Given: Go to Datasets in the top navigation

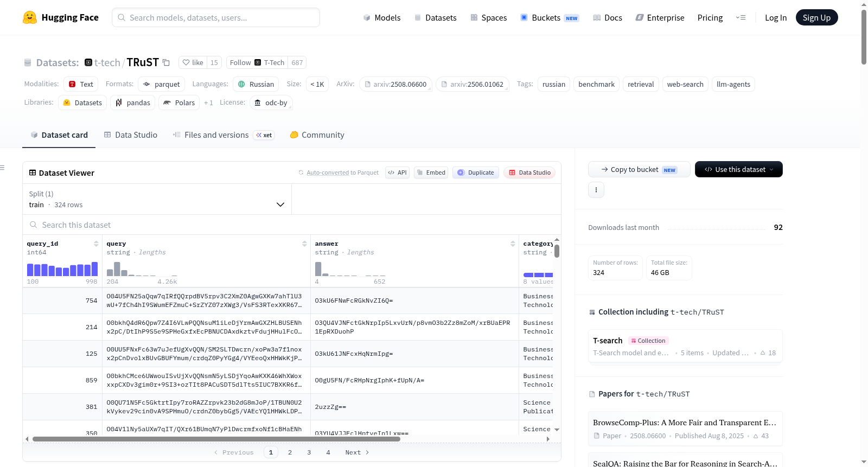Looking at the screenshot, I should click(435, 17).
